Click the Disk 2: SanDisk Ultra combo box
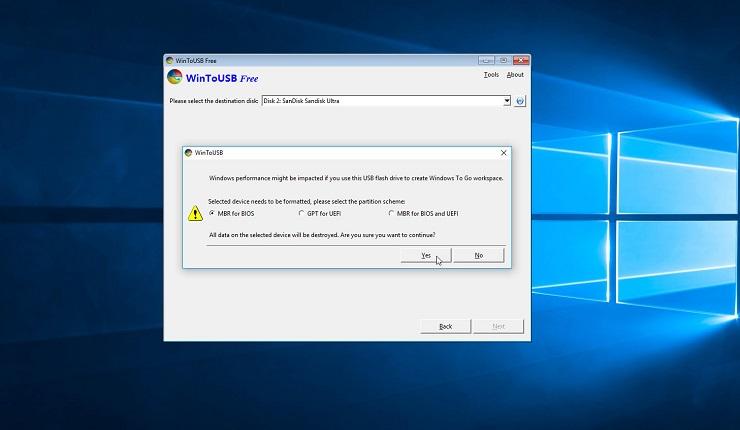Viewport: 740px width, 430px height. pos(386,101)
